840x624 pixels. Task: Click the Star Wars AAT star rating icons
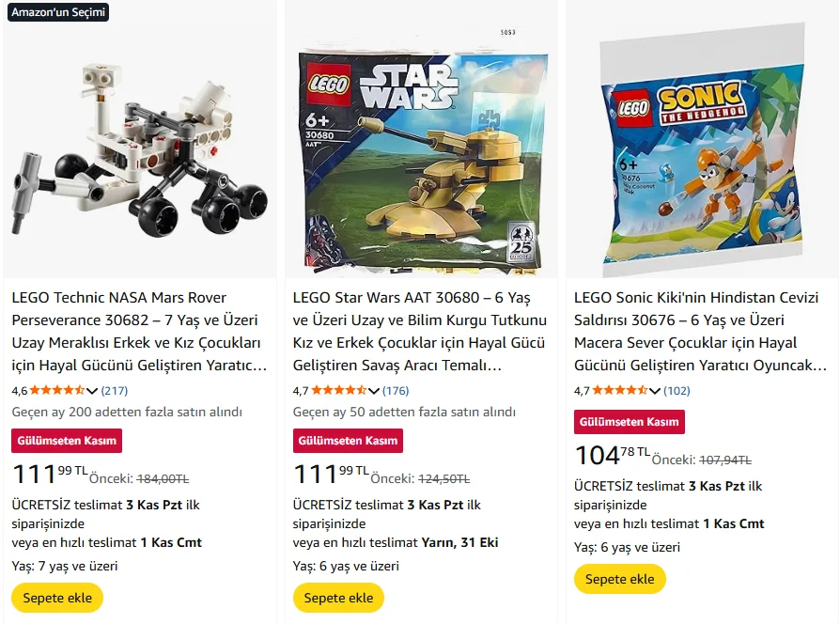click(338, 391)
